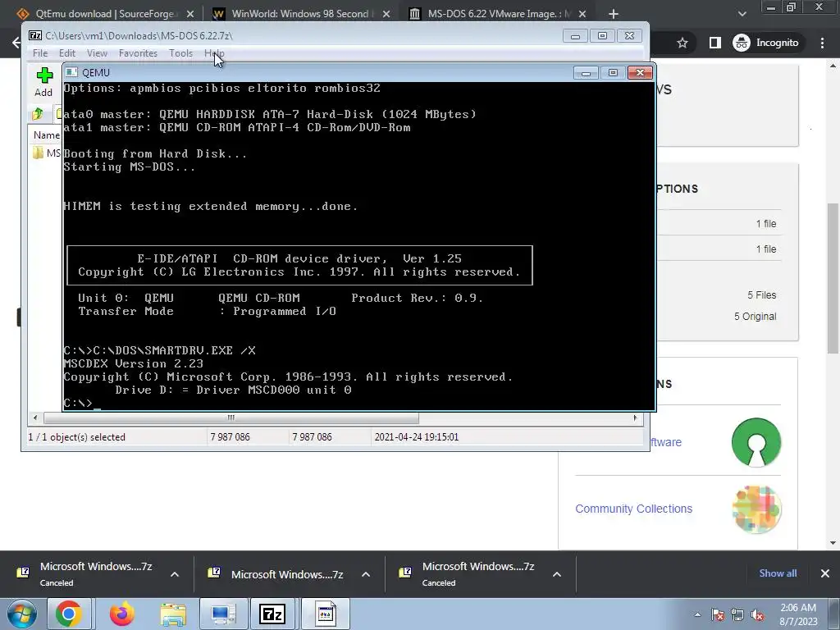Bookmark this page with the star icon
Image resolution: width=840 pixels, height=630 pixels.
click(x=682, y=43)
